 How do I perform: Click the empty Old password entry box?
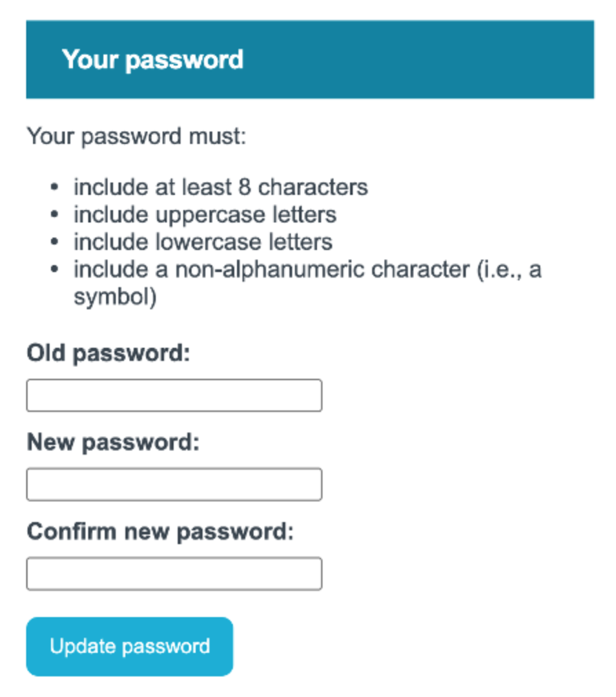coord(173,395)
